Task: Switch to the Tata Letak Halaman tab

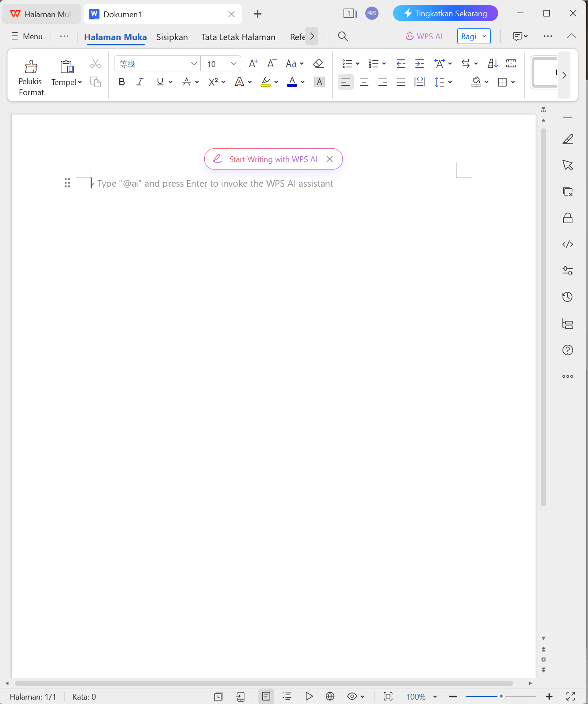Action: (239, 37)
